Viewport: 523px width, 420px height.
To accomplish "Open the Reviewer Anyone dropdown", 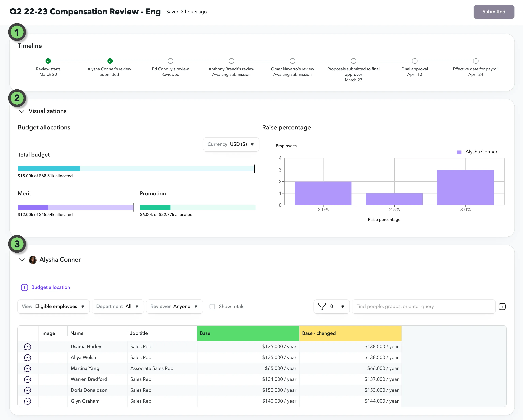I will click(x=174, y=307).
